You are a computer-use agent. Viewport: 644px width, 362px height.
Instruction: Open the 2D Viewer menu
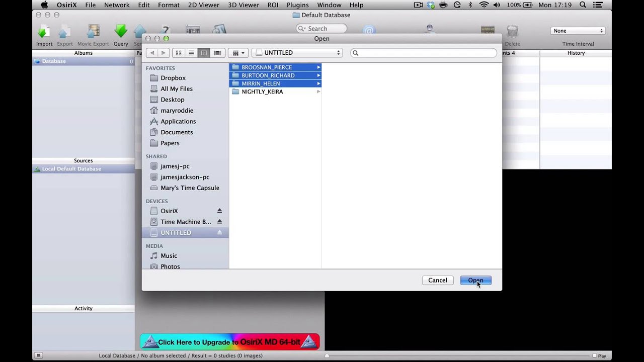[204, 5]
